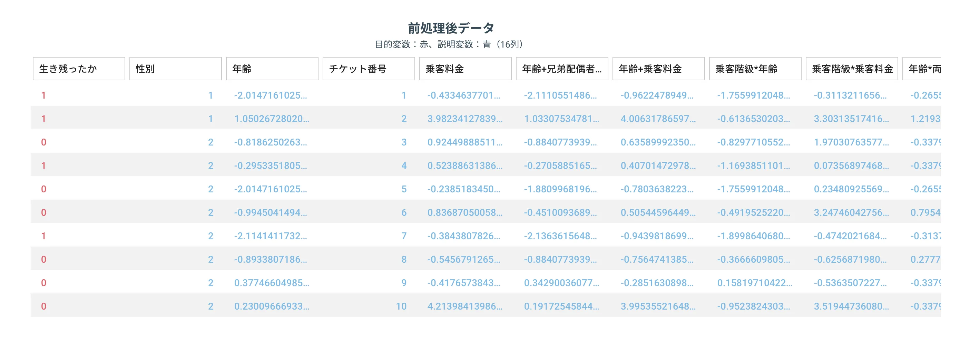Click age value -0.9945041494...
This screenshot has width=980, height=342.
tap(271, 212)
